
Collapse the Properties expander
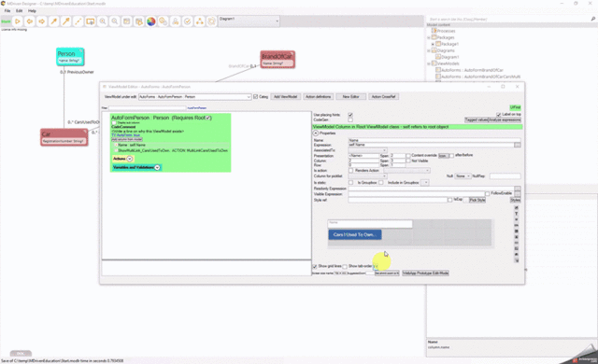pos(316,133)
